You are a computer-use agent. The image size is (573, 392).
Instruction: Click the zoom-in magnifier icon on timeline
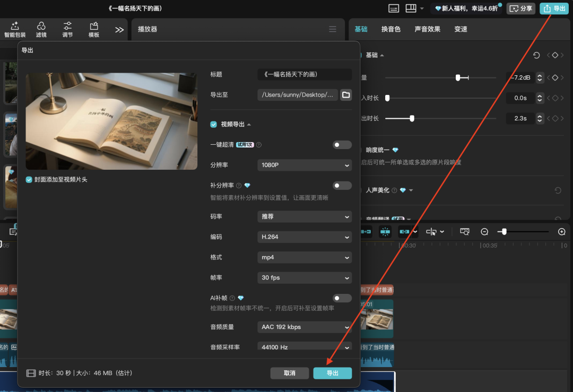562,232
